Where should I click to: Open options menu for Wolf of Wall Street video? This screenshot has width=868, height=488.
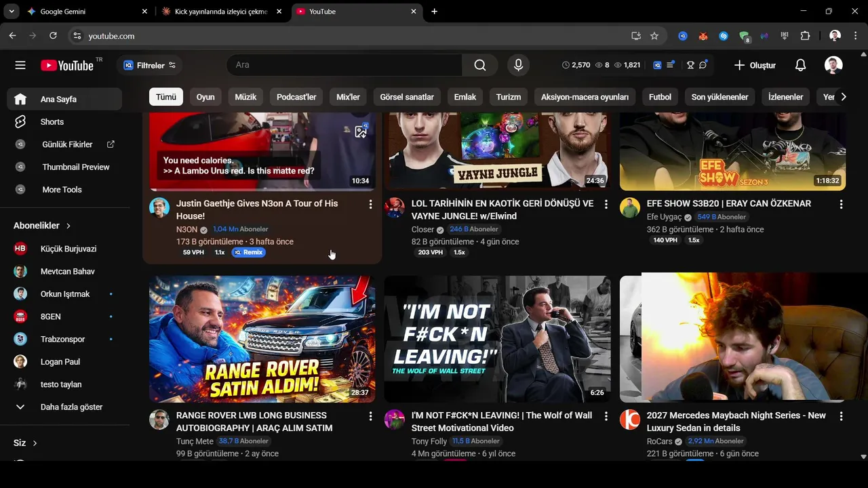pyautogui.click(x=606, y=416)
